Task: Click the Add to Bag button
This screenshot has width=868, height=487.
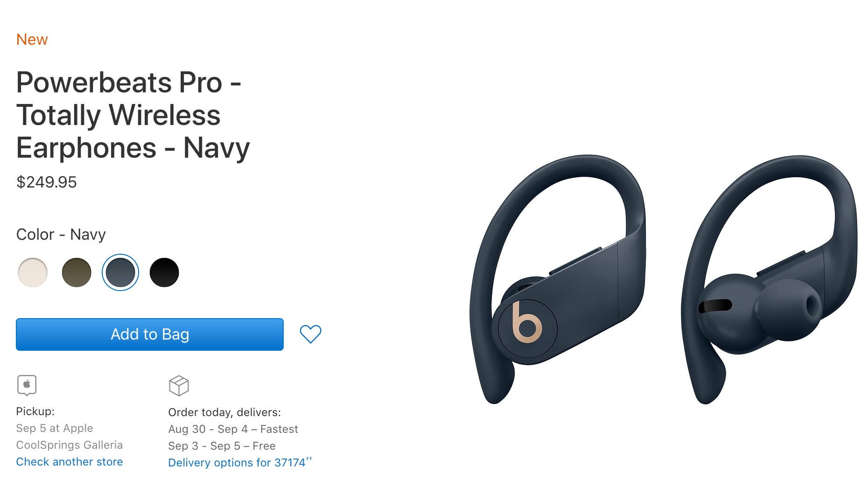Action: coord(150,334)
